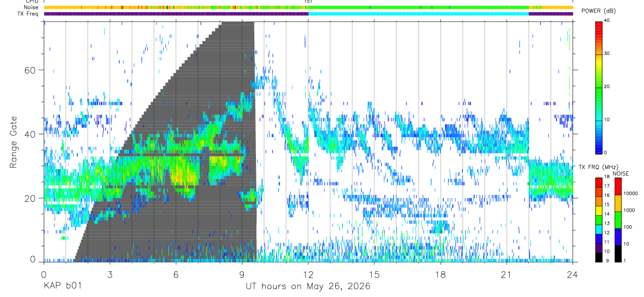Image resolution: width=644 pixels, height=297 pixels.
Task: Select hour 24 on the UT time axis
Action: tap(573, 274)
